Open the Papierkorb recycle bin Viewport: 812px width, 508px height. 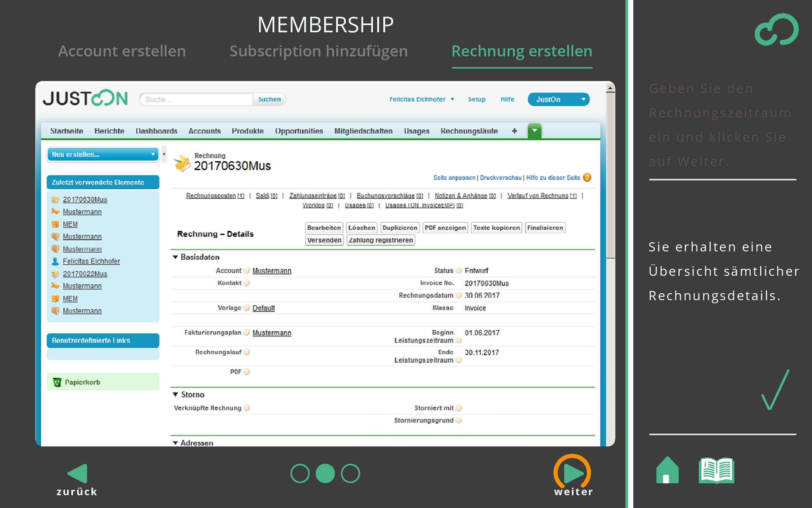[x=82, y=382]
